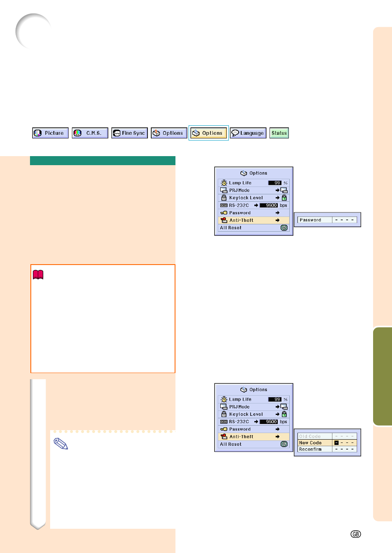Select the Anti-Theft row in the upper Options menu
The image size is (392, 553).
254,220
